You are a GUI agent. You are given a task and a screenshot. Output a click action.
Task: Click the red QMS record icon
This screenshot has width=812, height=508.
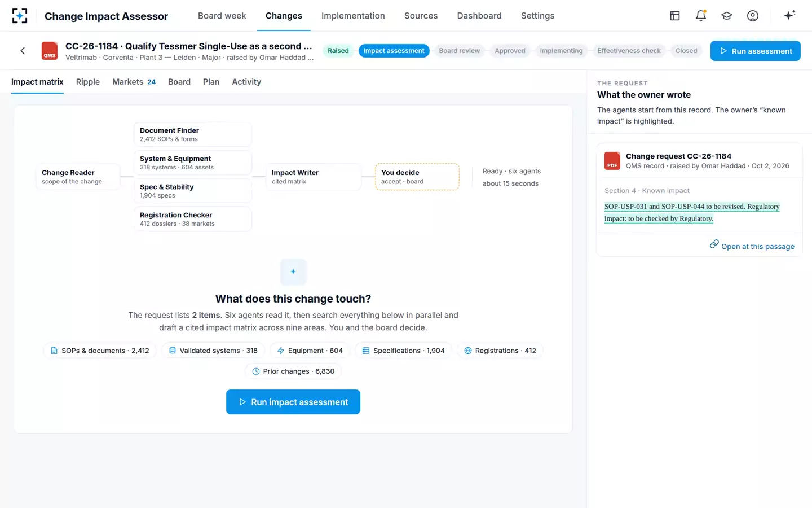click(x=50, y=51)
